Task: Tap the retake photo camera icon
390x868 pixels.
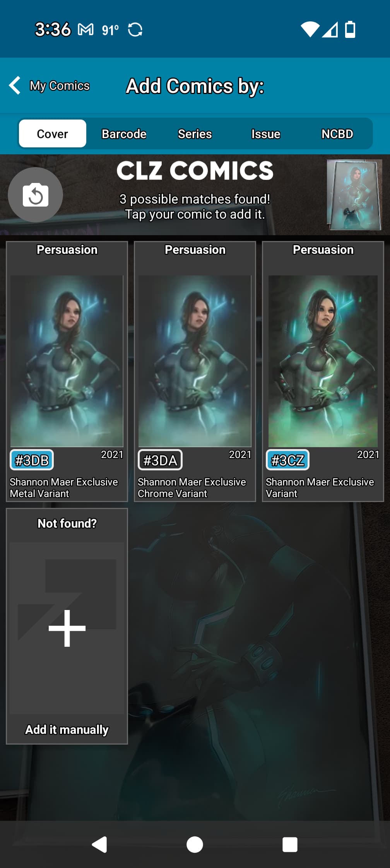Action: pyautogui.click(x=35, y=195)
